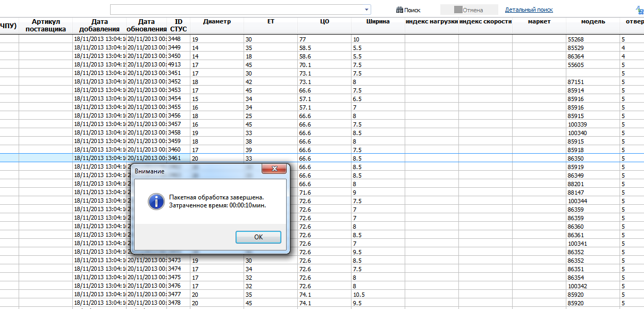644x309 pixels.
Task: Click model value 88147
Action: pos(576,193)
